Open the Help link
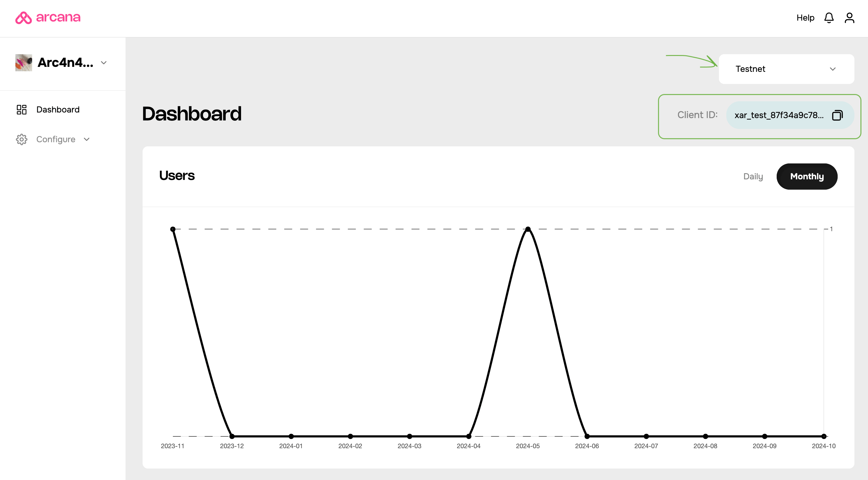Screen dimensions: 868x480 (x=805, y=17)
